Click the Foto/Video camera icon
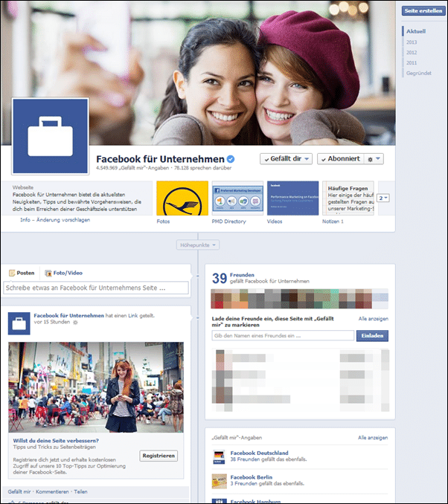This screenshot has width=448, height=504. click(48, 274)
